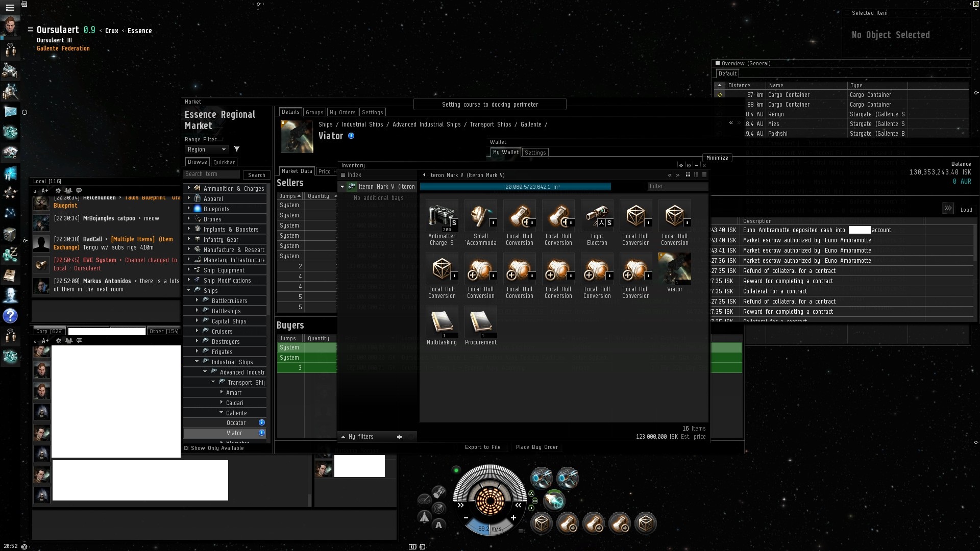The width and height of the screenshot is (980, 551).
Task: Open the Neocom hamburger menu
Action: coord(10,8)
